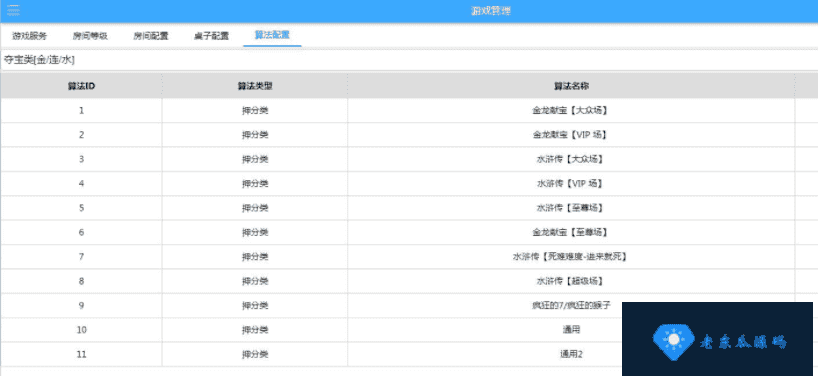Click 押分类 type cell in row 9

pyautogui.click(x=255, y=305)
